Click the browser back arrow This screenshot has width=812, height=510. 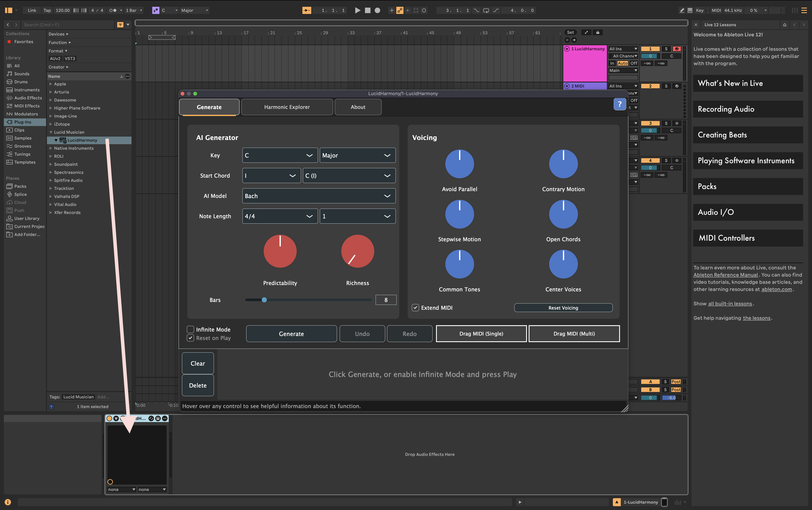click(8, 25)
